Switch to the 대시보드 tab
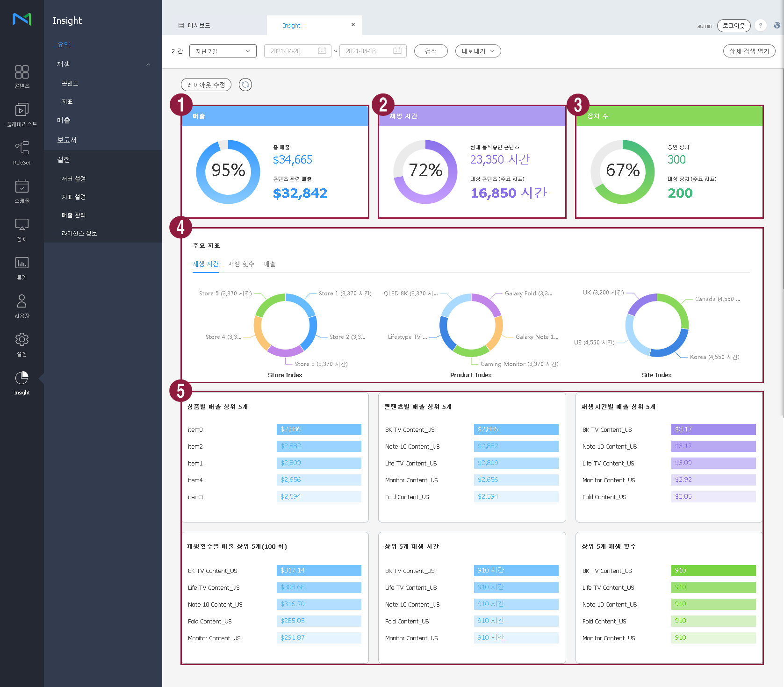784x687 pixels. (x=199, y=26)
